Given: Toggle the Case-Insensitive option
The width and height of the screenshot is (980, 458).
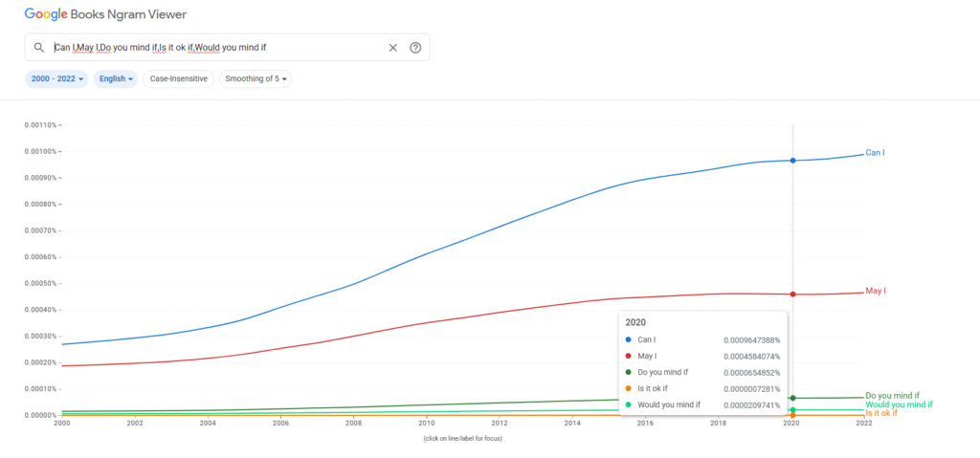Looking at the screenshot, I should click(179, 79).
